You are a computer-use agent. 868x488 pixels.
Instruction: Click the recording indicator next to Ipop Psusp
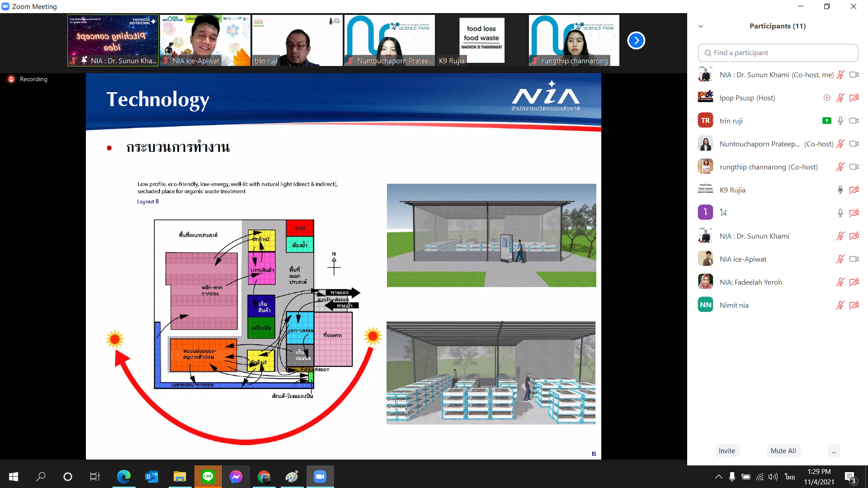[x=826, y=98]
